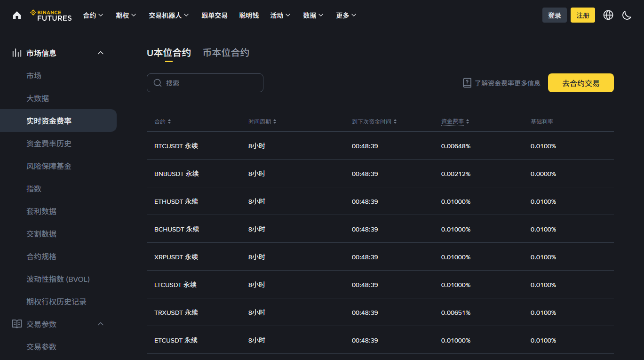Click the 去合约交易 button
644x360 pixels.
tap(581, 83)
